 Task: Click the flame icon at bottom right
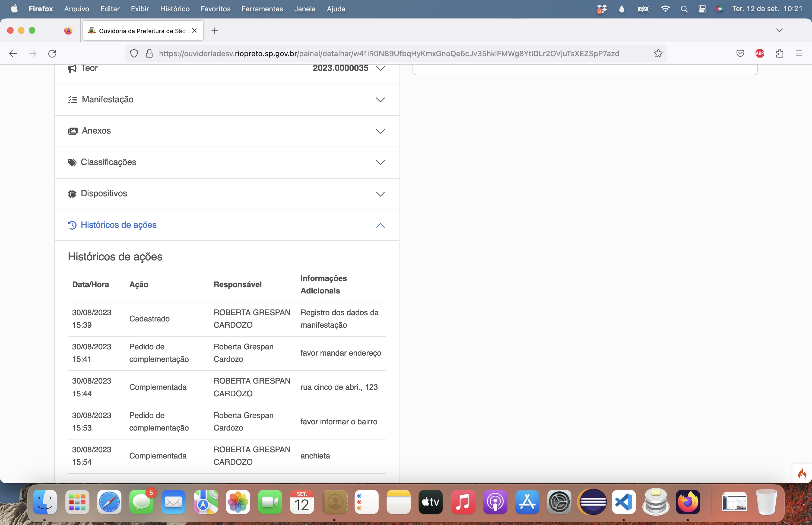802,473
